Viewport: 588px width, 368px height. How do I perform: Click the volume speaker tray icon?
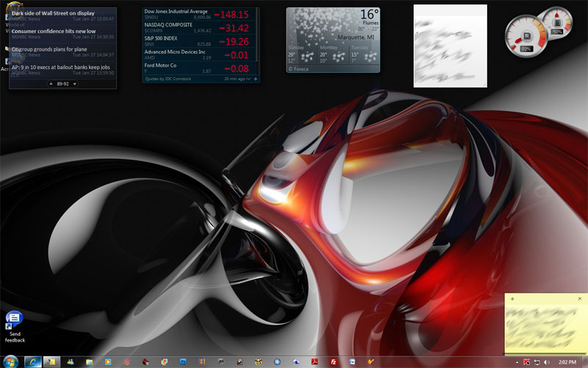(546, 362)
